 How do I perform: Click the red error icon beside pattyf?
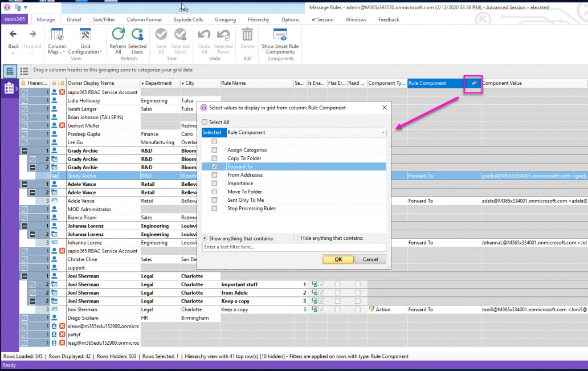(62, 335)
